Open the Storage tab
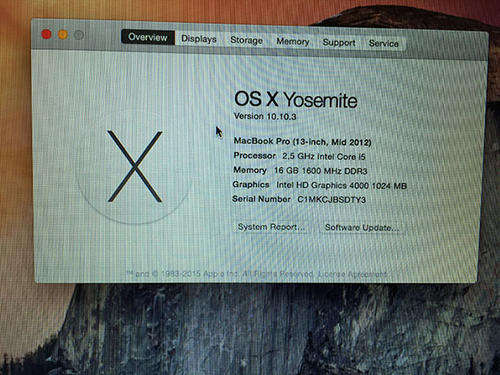 [246, 40]
